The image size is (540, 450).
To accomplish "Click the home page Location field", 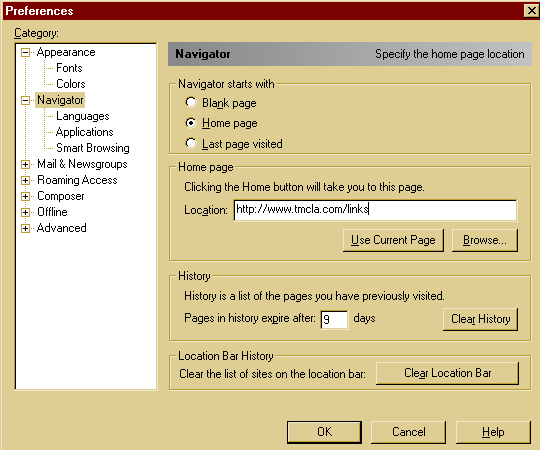I will 375,210.
